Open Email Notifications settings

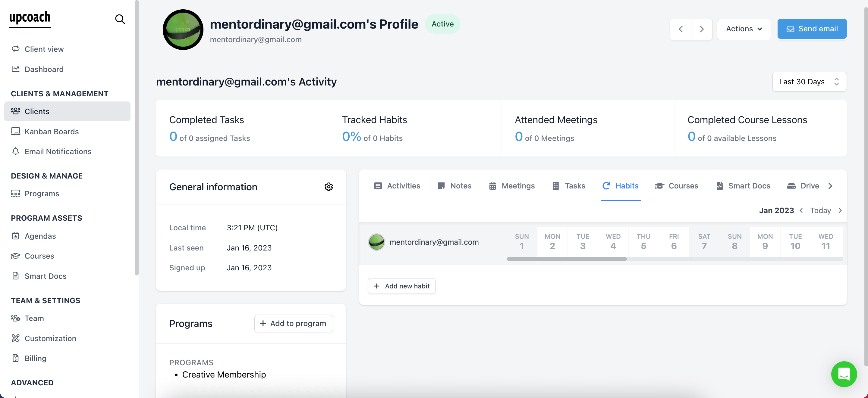click(58, 151)
